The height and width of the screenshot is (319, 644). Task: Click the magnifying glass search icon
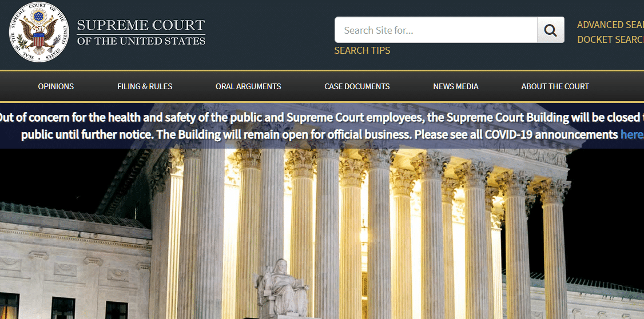550,30
